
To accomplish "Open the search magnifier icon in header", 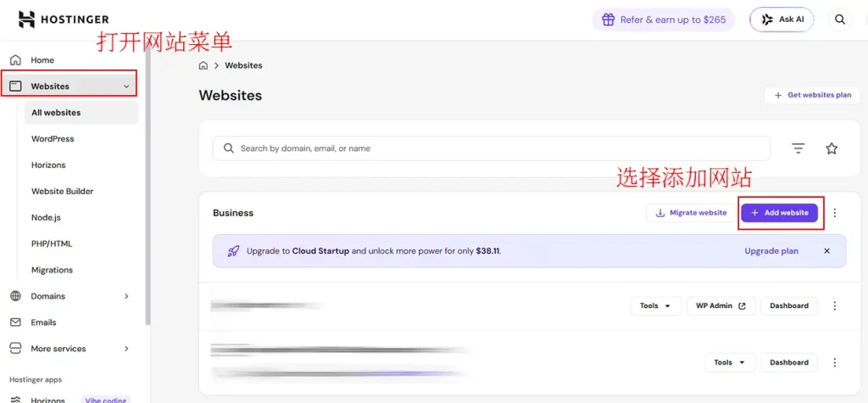I will 840,20.
